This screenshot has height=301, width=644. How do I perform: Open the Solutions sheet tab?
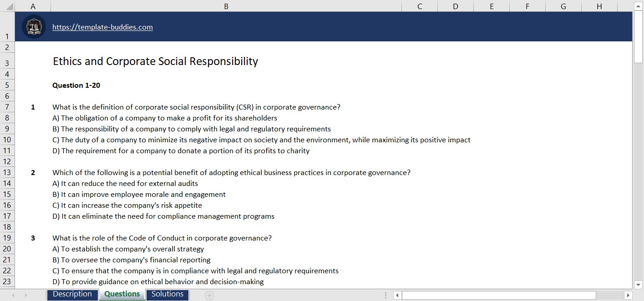click(167, 294)
